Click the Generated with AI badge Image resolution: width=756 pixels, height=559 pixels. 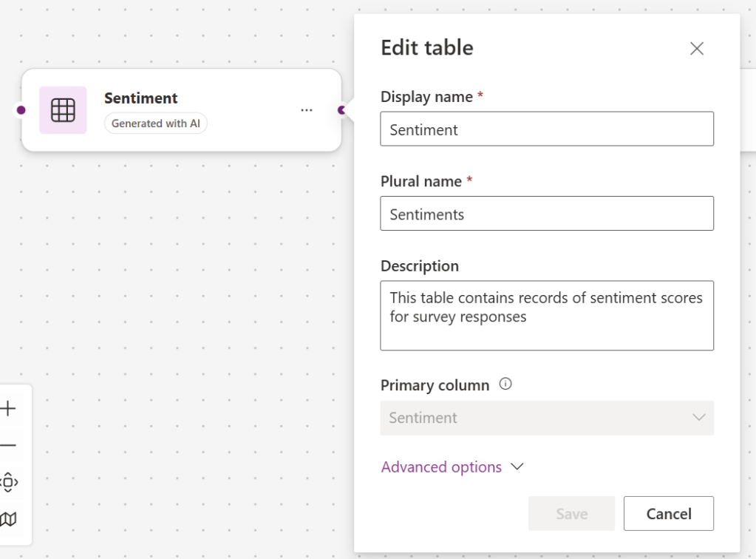coord(155,123)
